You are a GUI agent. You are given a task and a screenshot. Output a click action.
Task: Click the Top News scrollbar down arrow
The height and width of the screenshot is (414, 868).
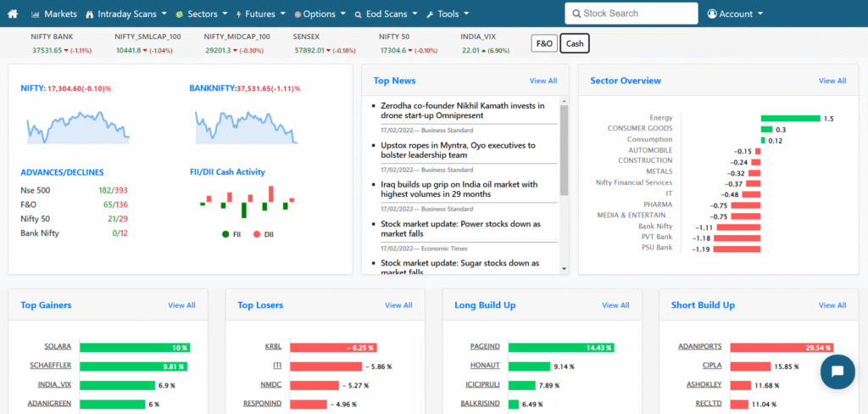tap(565, 268)
